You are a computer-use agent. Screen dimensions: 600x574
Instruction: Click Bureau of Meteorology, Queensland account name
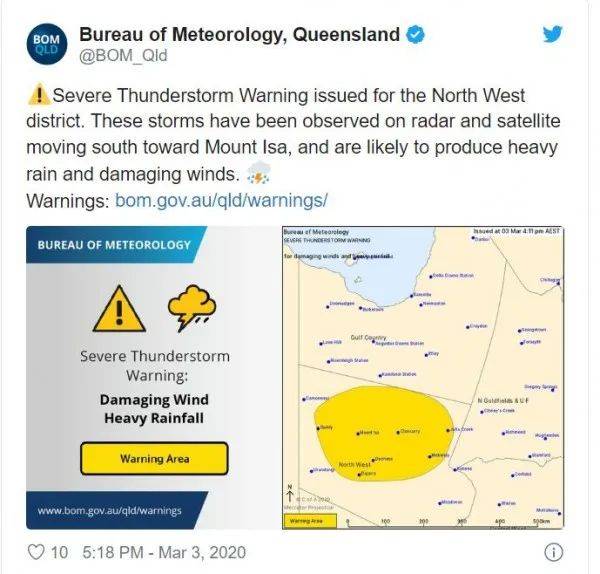[x=240, y=34]
